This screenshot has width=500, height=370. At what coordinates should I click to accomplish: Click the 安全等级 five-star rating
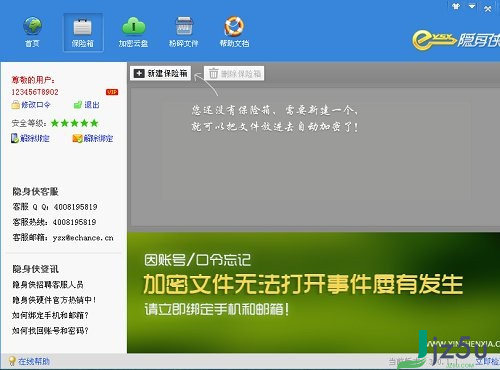(x=75, y=123)
